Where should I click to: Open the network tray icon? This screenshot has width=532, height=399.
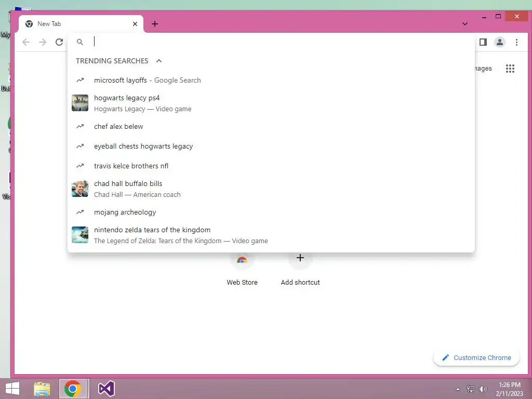pyautogui.click(x=471, y=389)
